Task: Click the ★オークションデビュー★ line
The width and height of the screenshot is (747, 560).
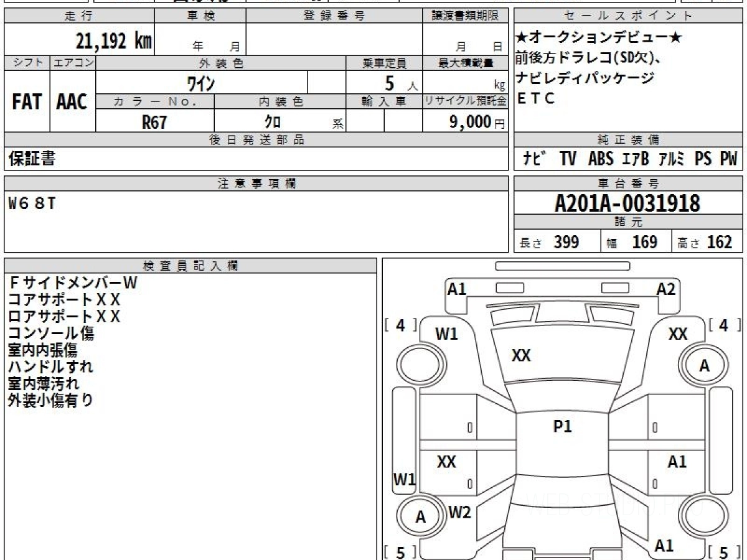Action: coord(599,39)
